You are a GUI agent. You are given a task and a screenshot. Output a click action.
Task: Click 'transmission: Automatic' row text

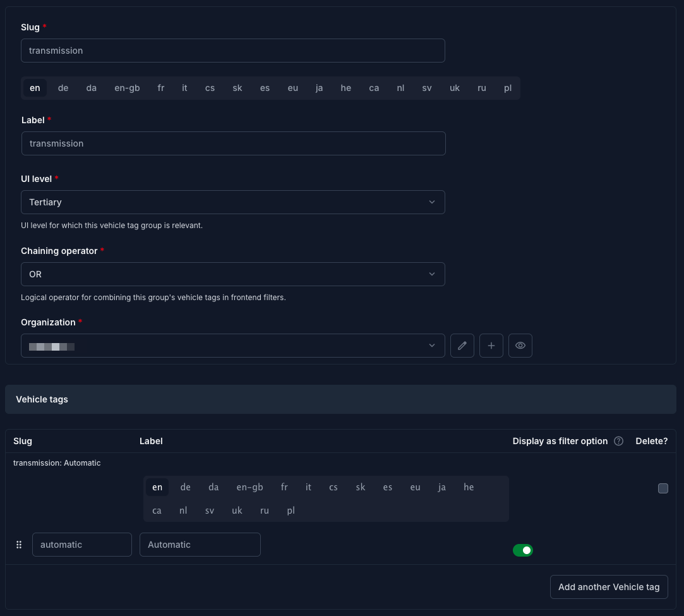click(57, 463)
